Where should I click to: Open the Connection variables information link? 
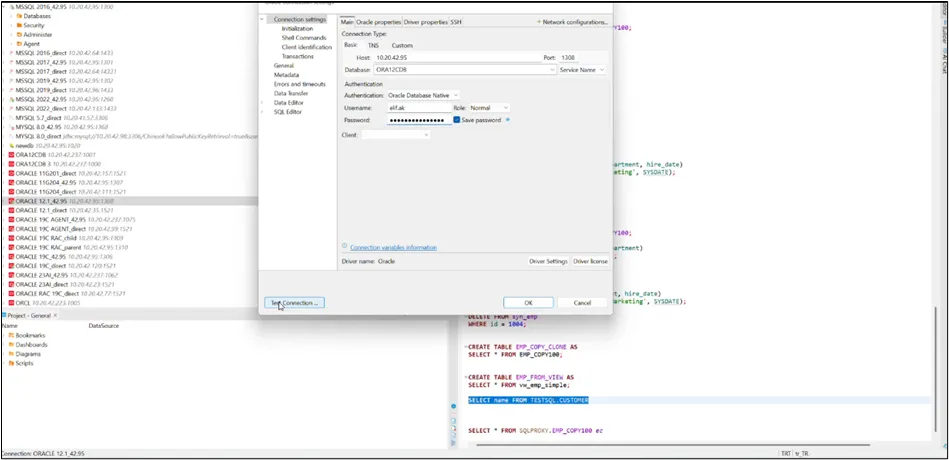(393, 248)
